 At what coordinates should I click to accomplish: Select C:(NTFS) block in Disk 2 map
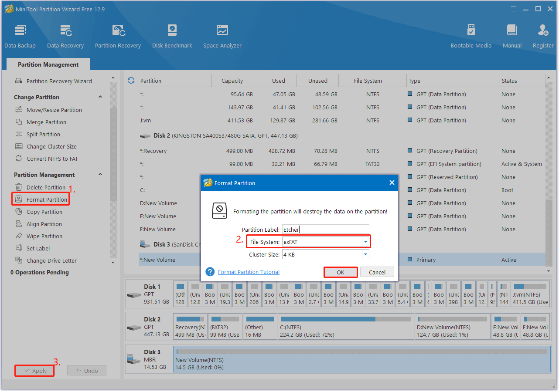pyautogui.click(x=346, y=326)
